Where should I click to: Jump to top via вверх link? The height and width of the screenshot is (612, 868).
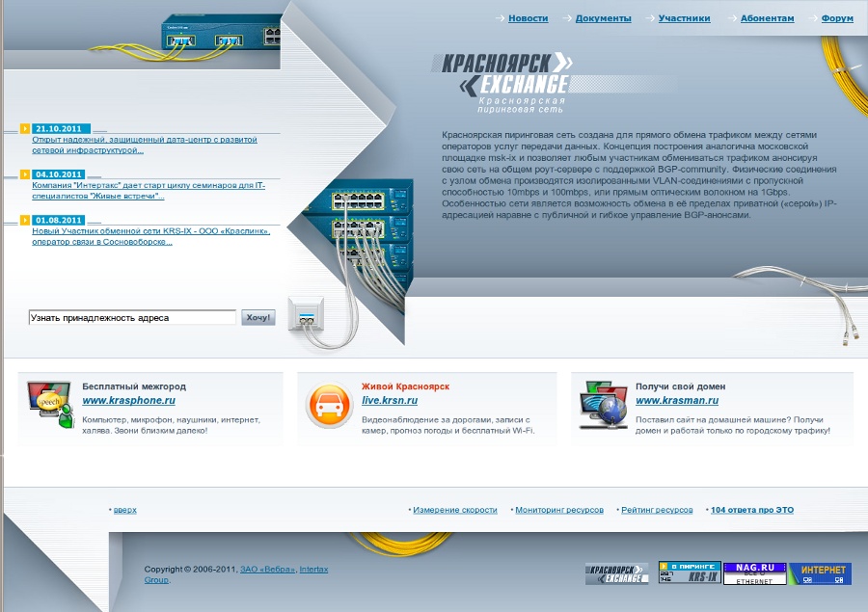pyautogui.click(x=125, y=510)
